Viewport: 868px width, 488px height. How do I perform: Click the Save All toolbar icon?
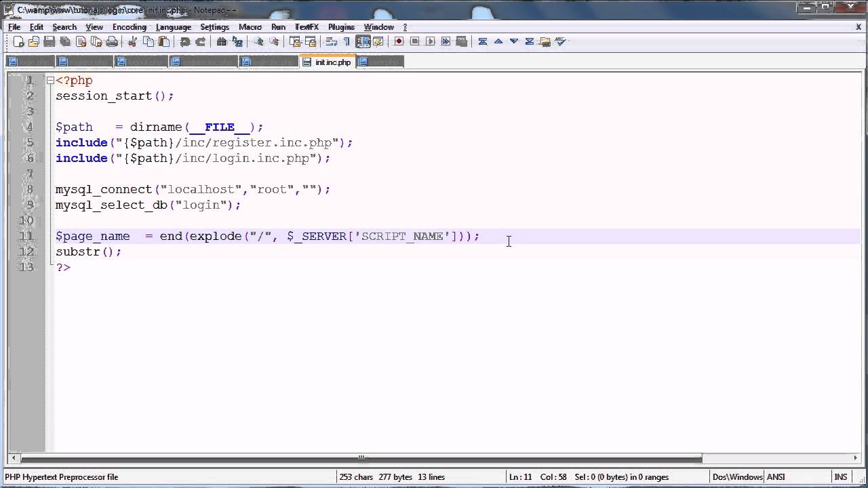pos(65,41)
